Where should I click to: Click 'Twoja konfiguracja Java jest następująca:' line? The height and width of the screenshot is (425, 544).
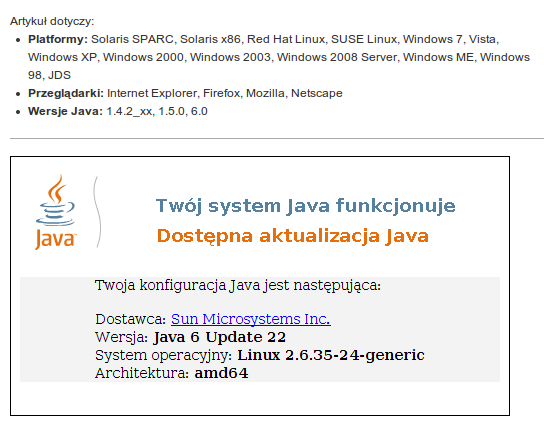238,286
